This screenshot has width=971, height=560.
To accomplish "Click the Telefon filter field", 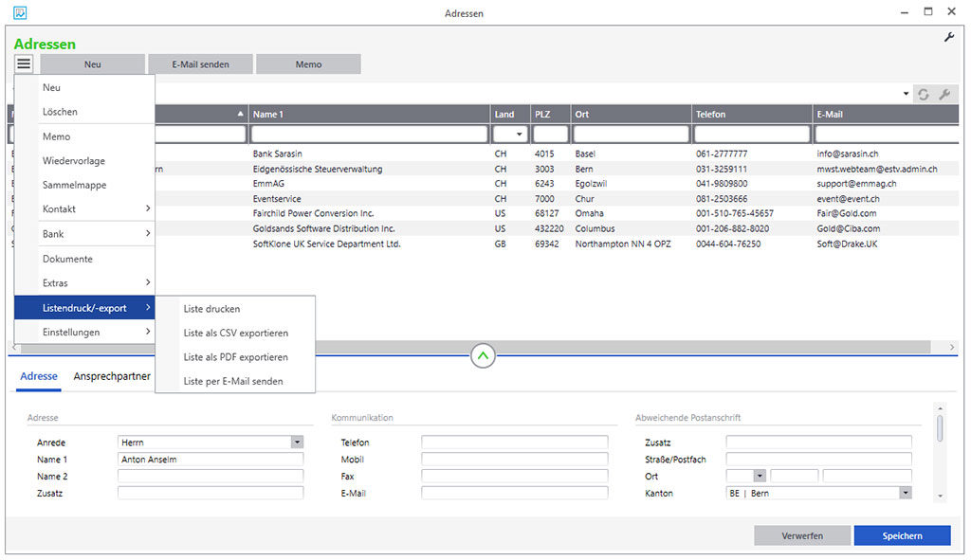I will point(752,135).
